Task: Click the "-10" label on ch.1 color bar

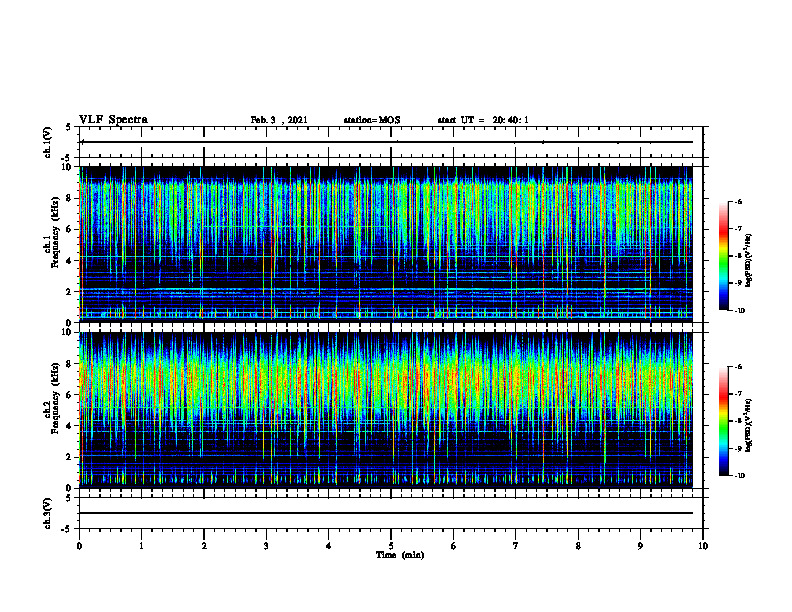Action: [x=740, y=311]
